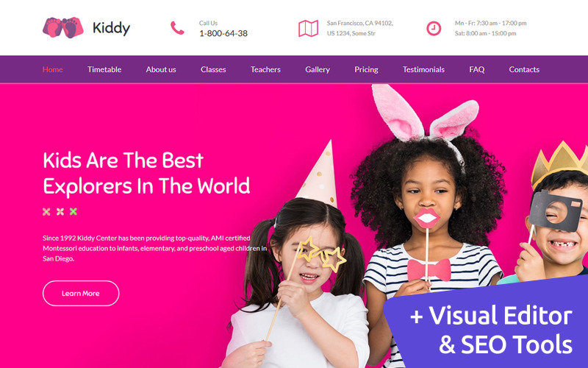Click the green cross decoration icon
This screenshot has height=368, width=588.
tap(73, 211)
